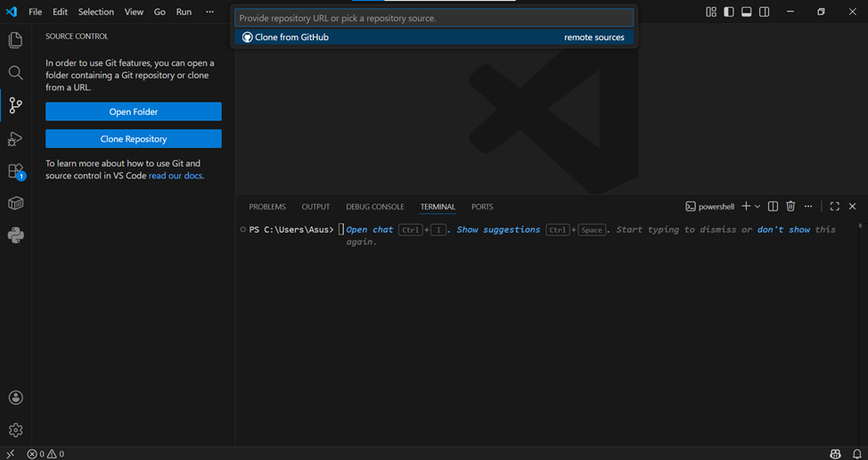Image resolution: width=868 pixels, height=460 pixels.
Task: Open the Search view in activity bar
Action: tap(15, 72)
